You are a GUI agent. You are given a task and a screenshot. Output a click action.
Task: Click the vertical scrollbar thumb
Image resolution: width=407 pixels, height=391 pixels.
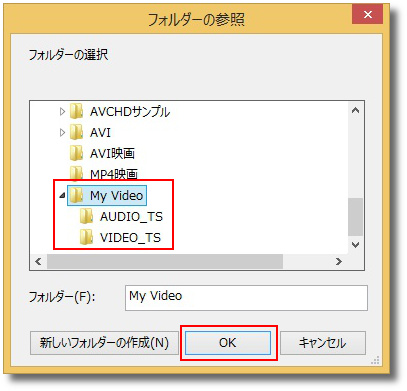pyautogui.click(x=355, y=217)
